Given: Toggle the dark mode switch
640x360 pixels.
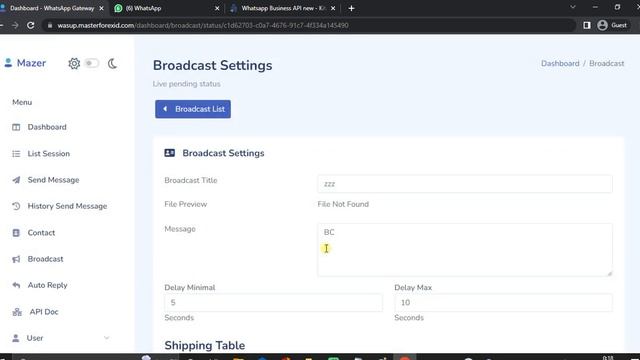Looking at the screenshot, I should [x=91, y=63].
